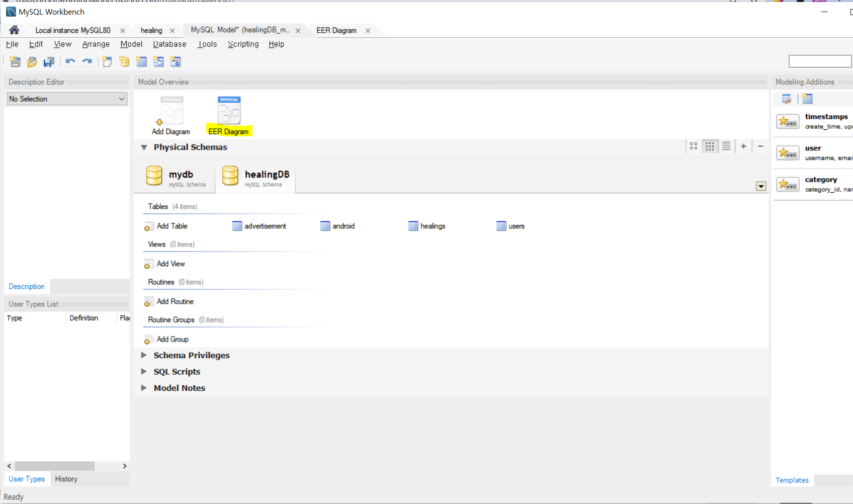Screen dimensions: 853x504
Task: Create a new view from the toolbar icon
Action: point(158,61)
